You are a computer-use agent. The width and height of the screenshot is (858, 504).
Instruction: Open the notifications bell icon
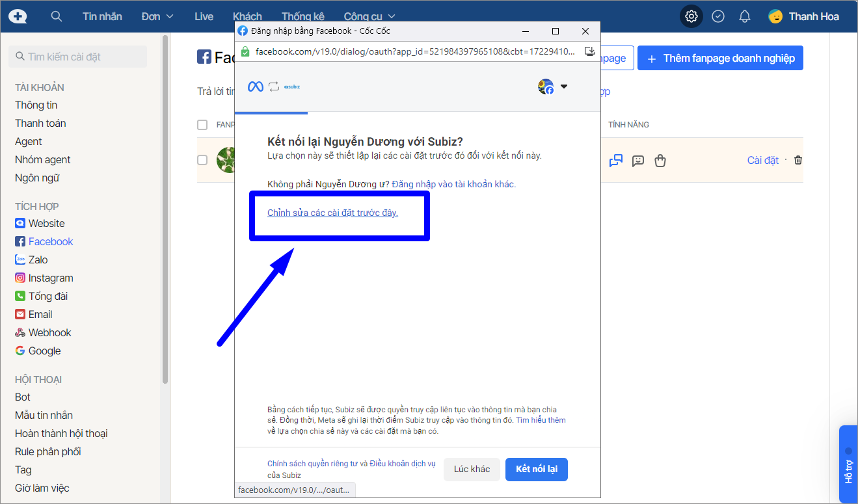click(x=745, y=16)
